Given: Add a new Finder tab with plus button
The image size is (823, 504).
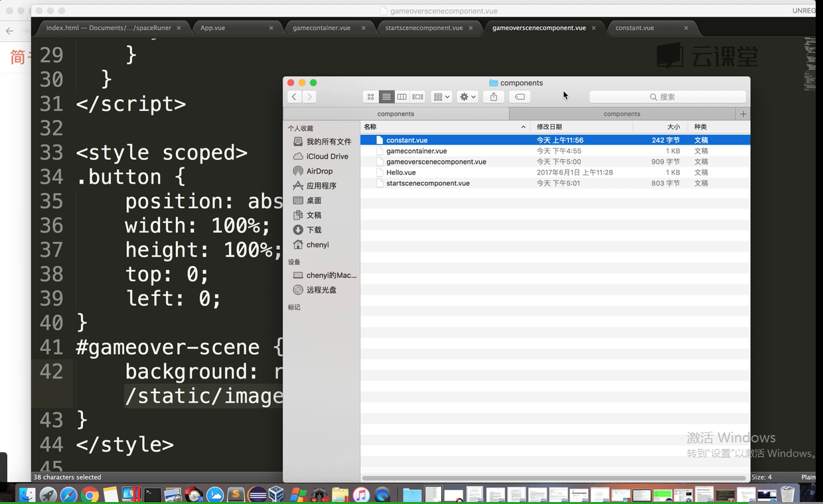Looking at the screenshot, I should [x=743, y=114].
